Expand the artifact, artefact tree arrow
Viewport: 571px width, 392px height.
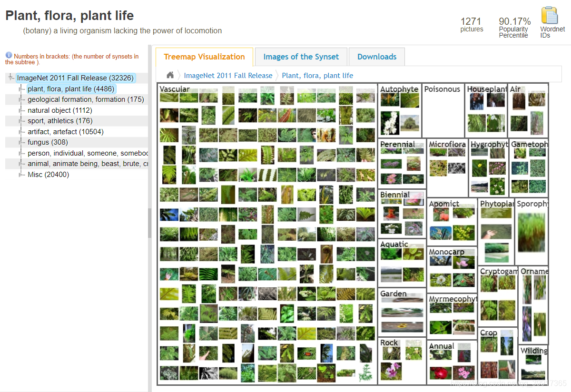coord(21,132)
